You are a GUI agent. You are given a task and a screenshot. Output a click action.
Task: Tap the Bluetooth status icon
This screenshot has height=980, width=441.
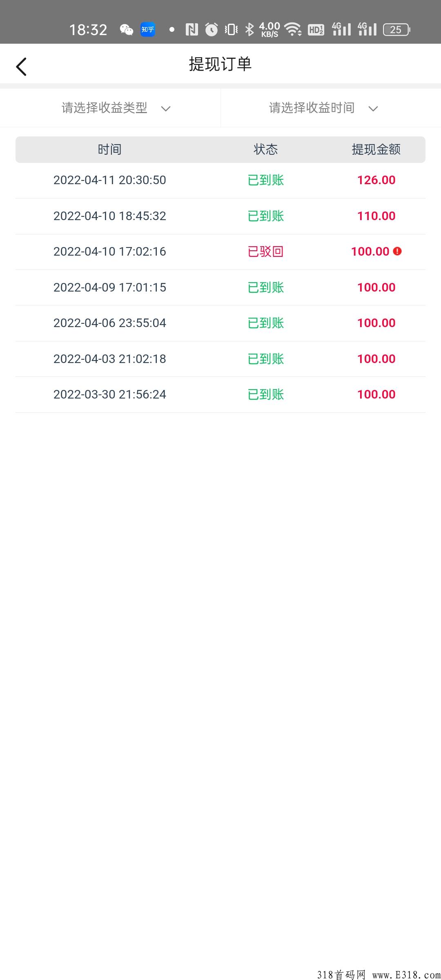tap(249, 29)
